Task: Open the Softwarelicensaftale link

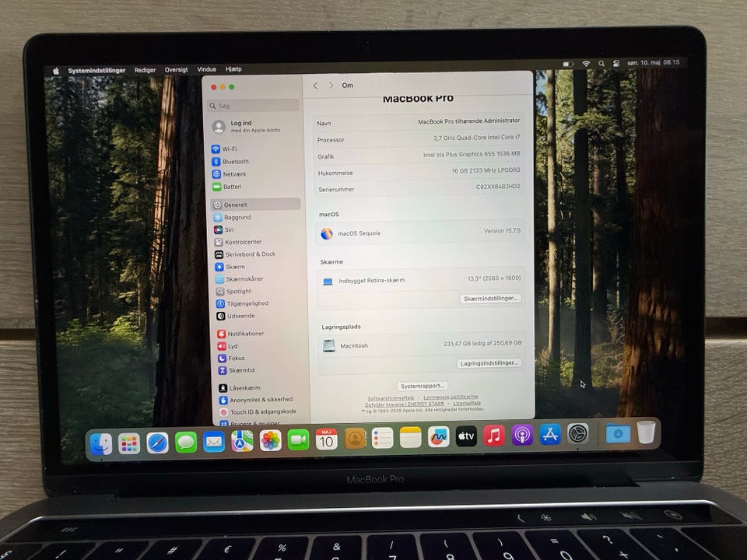Action: pyautogui.click(x=391, y=398)
